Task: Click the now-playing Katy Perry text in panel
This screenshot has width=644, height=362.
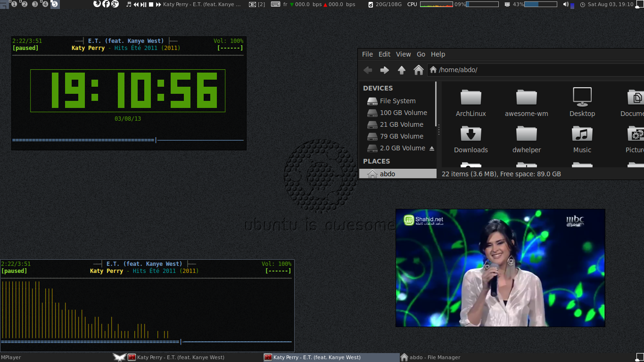Action: coord(202,4)
